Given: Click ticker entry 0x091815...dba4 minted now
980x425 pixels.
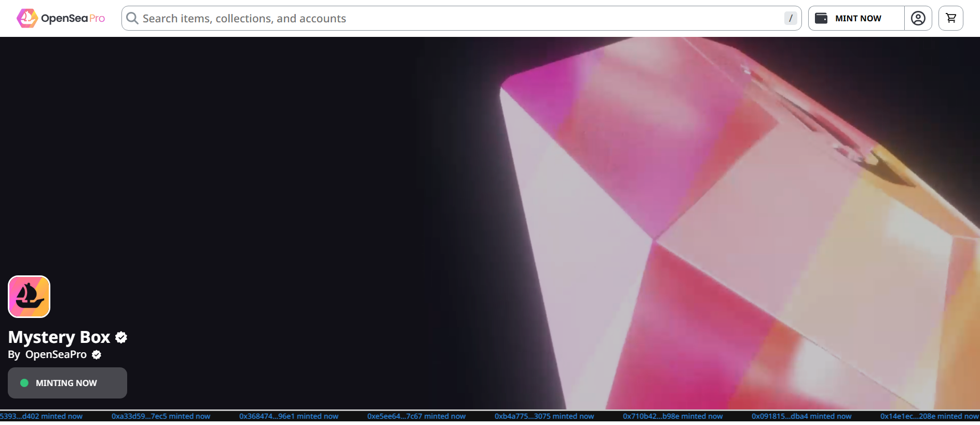Looking at the screenshot, I should (801, 416).
